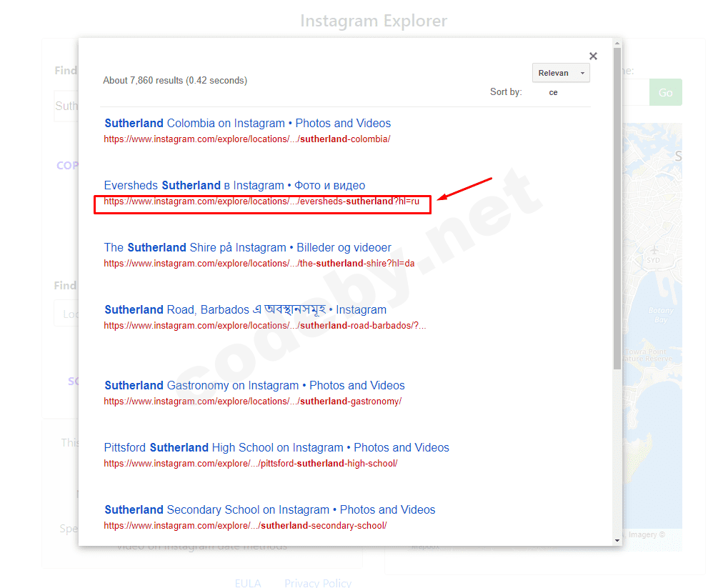The width and height of the screenshot is (713, 588).
Task: Click the sutherland-secondary-school URL
Action: 245,526
